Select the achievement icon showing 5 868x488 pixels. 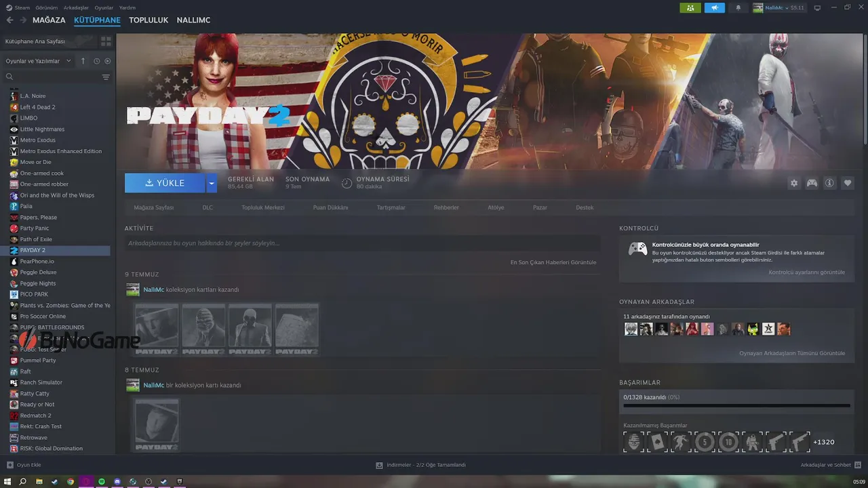click(x=705, y=442)
